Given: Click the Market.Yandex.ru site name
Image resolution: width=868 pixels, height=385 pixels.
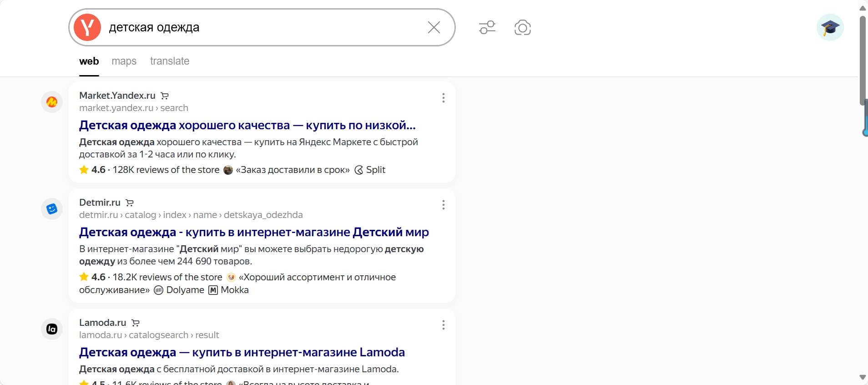Looking at the screenshot, I should click(117, 96).
